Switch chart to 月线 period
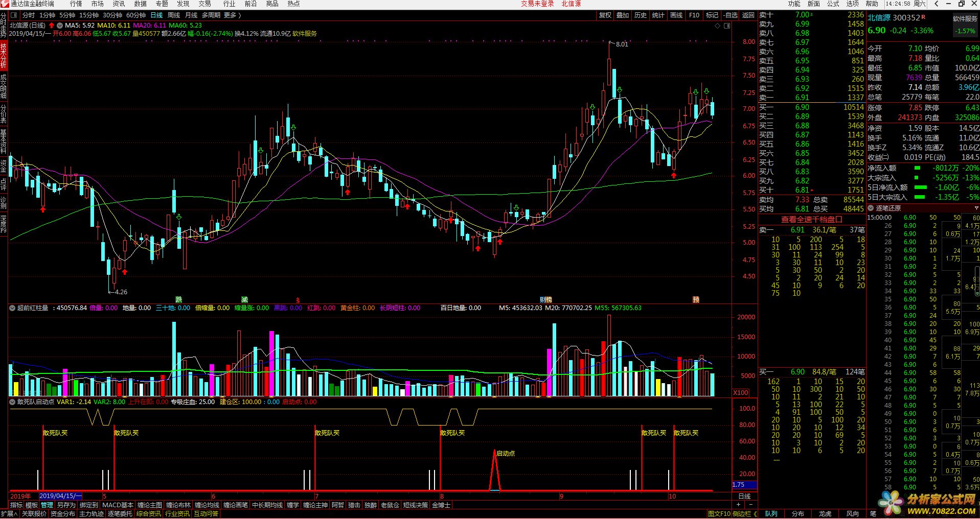 tap(191, 15)
